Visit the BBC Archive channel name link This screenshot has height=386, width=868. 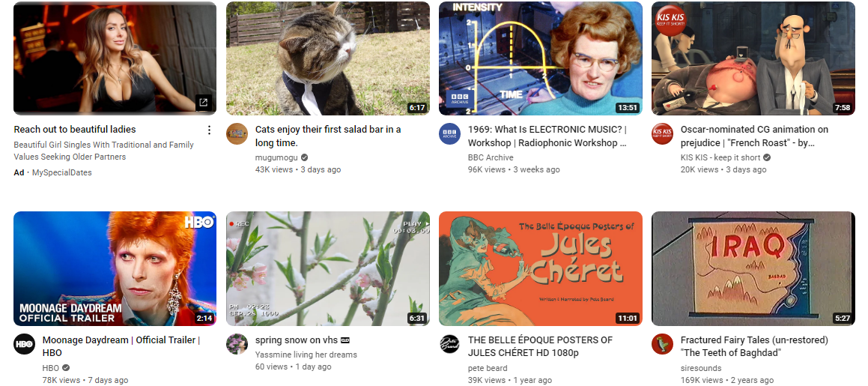point(491,157)
